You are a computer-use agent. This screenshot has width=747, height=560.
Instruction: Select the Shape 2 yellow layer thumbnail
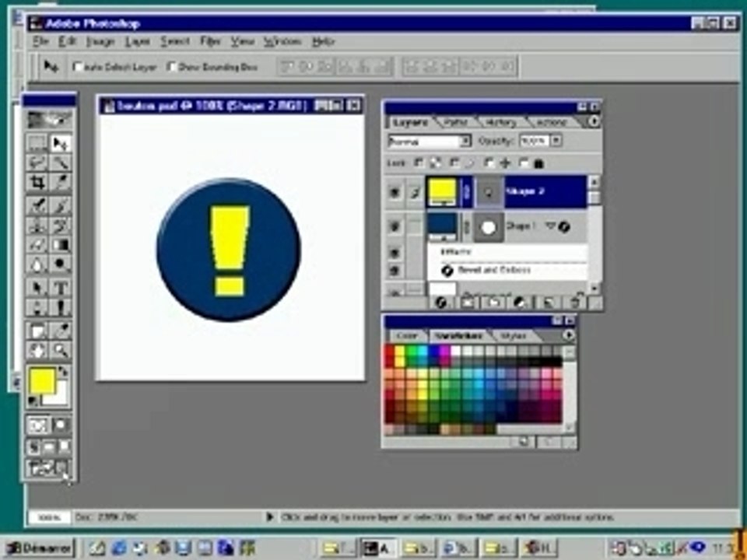point(443,191)
